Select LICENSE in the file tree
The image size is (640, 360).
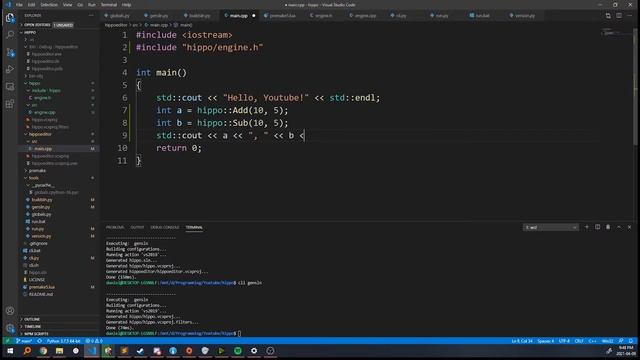pyautogui.click(x=37, y=280)
